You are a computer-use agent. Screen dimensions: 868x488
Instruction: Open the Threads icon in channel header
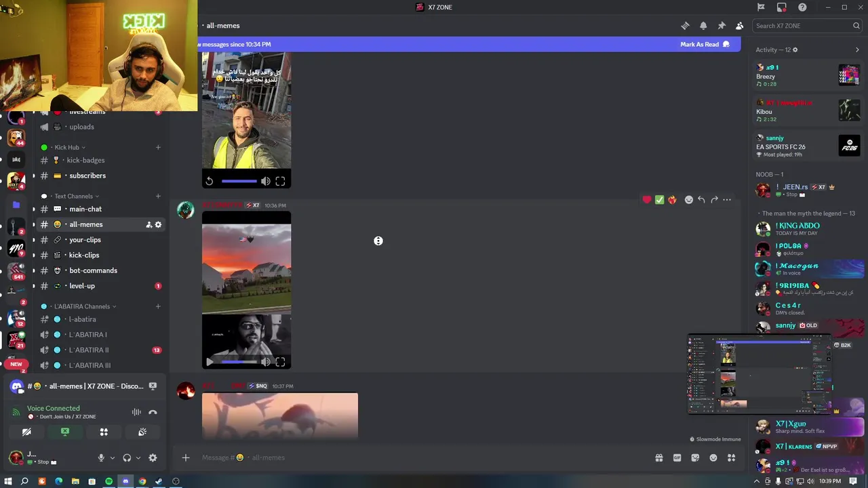685,26
